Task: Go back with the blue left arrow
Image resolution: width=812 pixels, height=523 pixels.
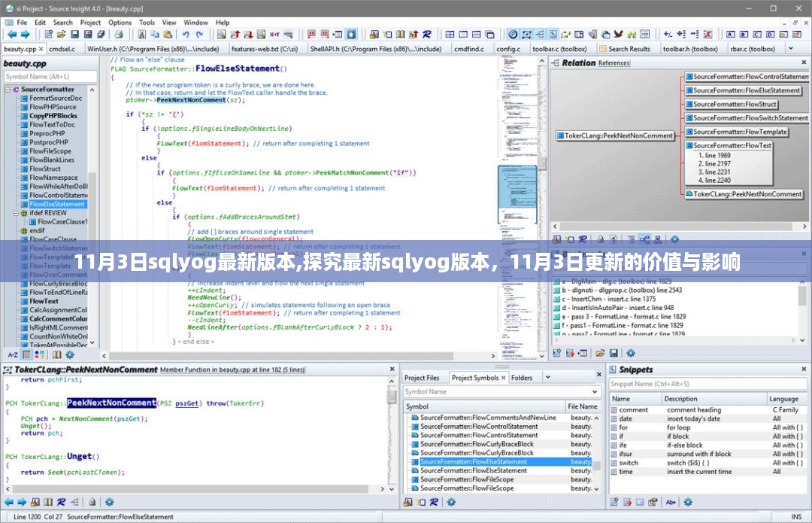Action: pos(11,35)
